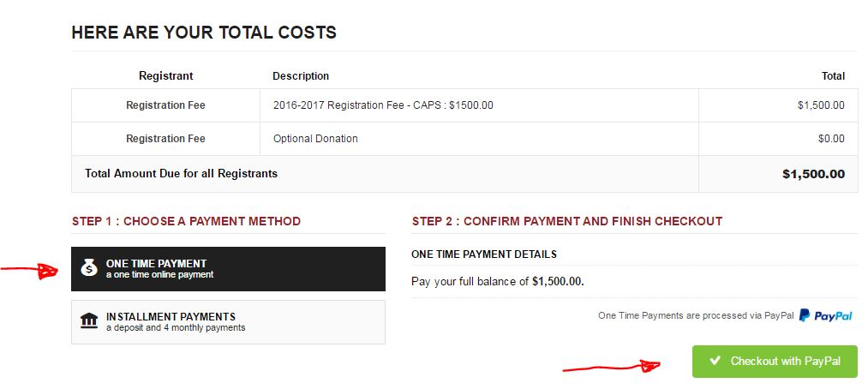
Task: Click the Step 2 Confirm Payment heading
Action: (x=566, y=221)
